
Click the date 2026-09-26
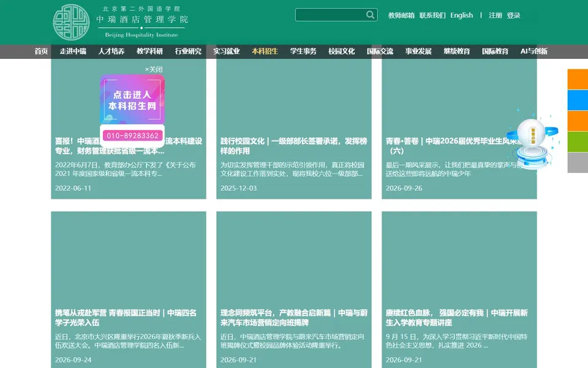point(404,188)
